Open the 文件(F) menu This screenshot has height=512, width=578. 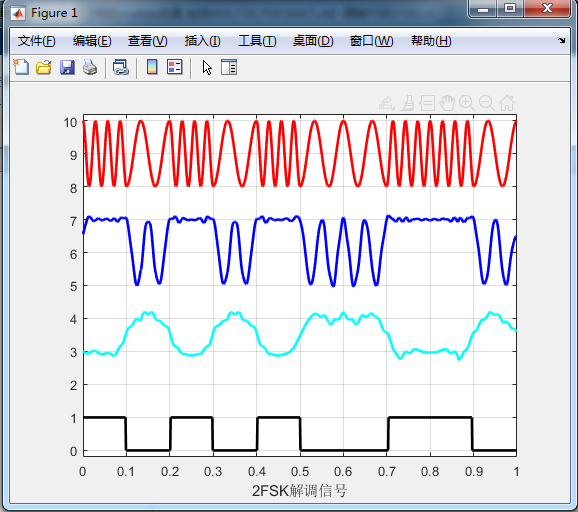click(x=36, y=41)
